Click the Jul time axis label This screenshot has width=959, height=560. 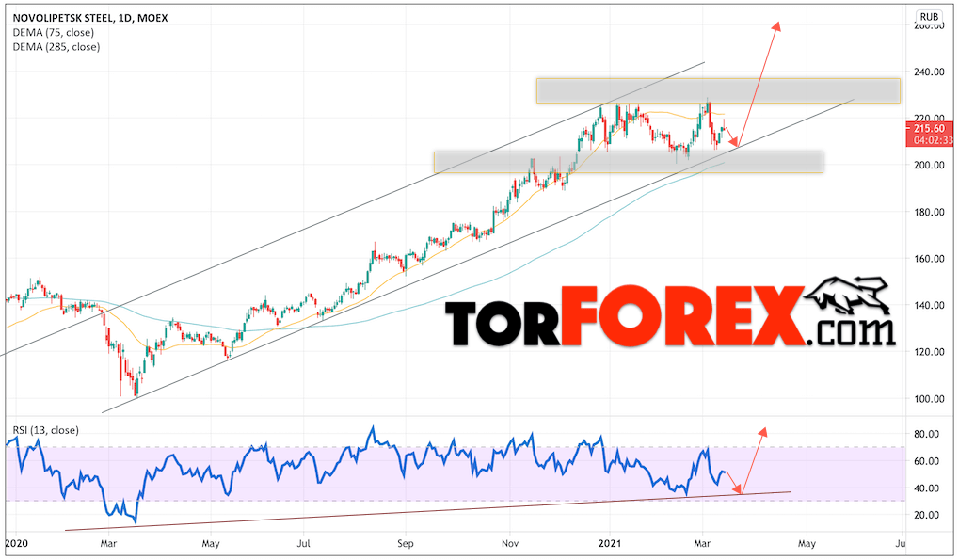[303, 543]
